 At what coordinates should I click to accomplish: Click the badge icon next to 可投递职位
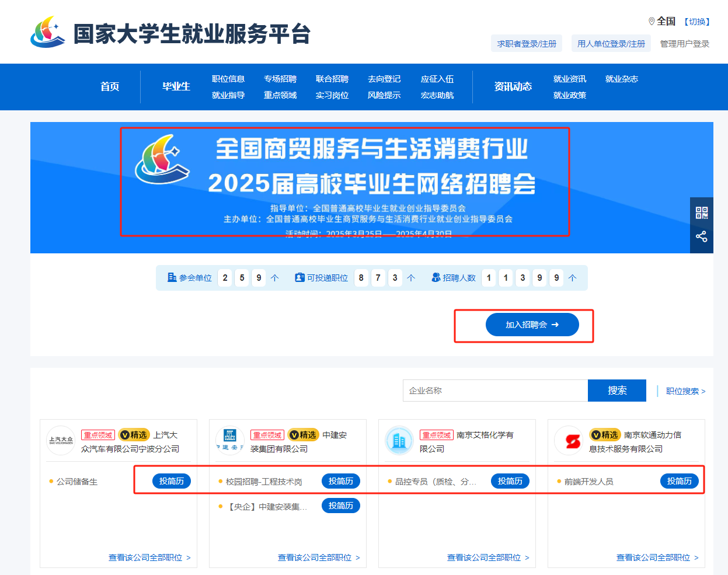click(300, 277)
